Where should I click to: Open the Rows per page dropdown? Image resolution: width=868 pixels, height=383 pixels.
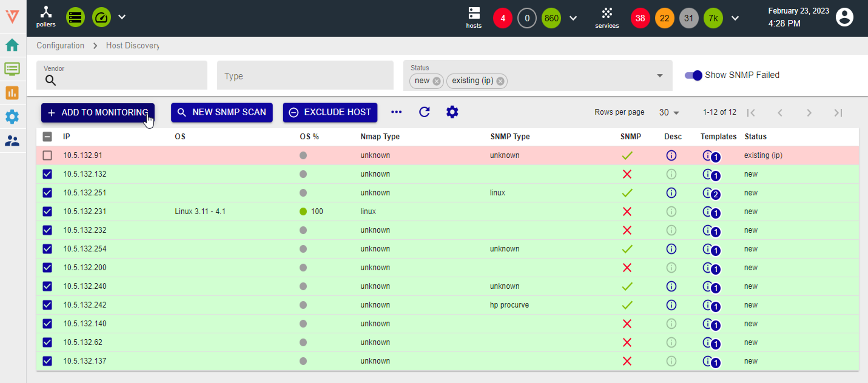coord(669,112)
